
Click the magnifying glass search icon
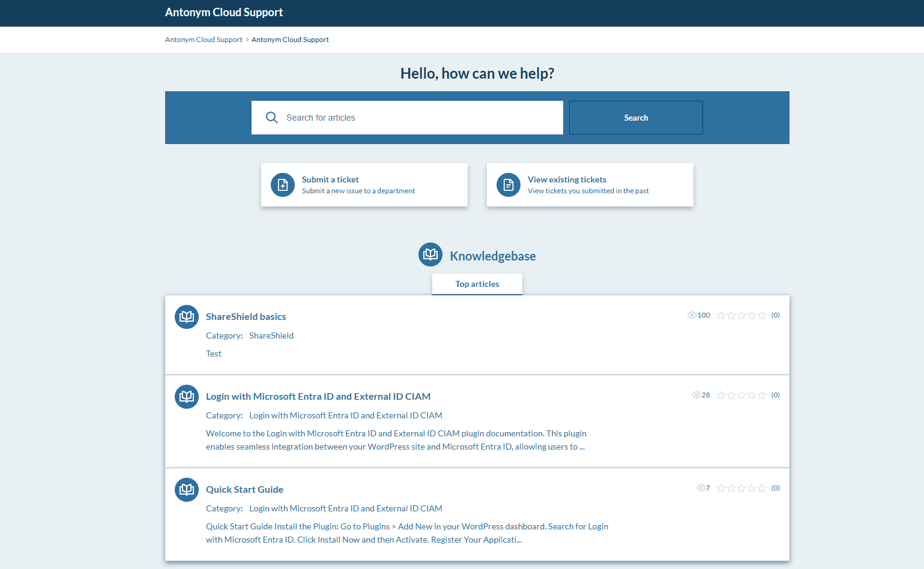click(x=271, y=118)
